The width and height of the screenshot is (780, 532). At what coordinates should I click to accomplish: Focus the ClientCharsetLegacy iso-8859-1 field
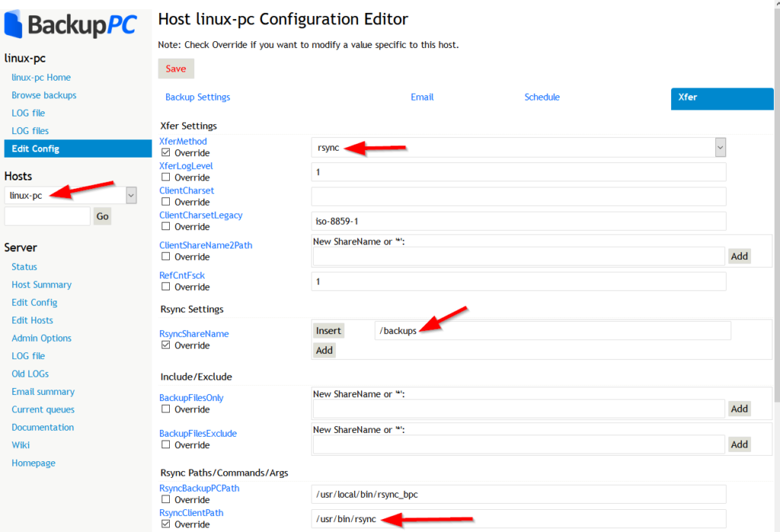(518, 221)
